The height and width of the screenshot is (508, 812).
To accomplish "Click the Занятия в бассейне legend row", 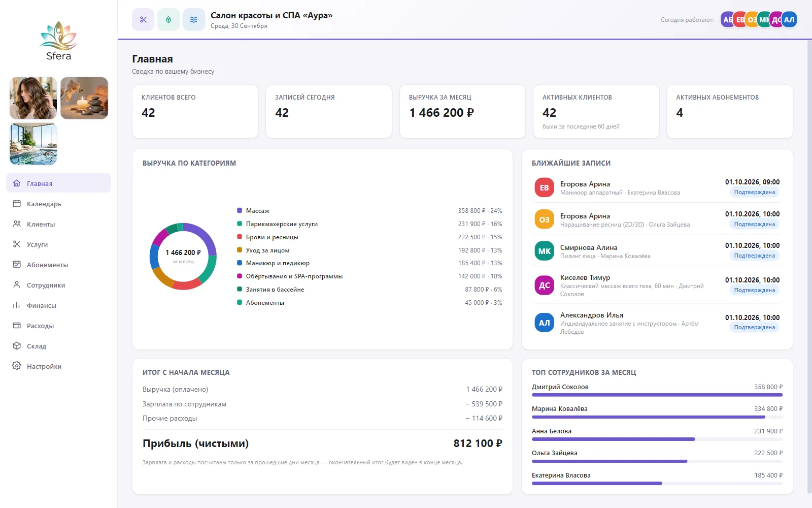I will click(x=369, y=289).
